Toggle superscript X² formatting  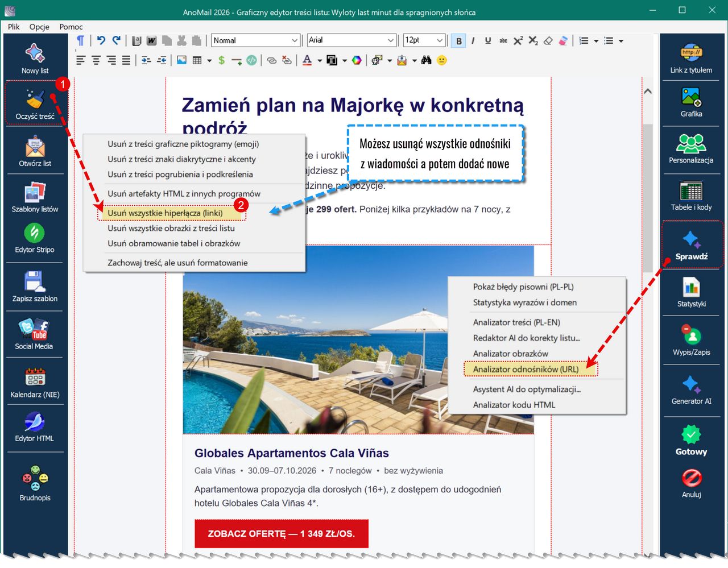[x=518, y=41]
